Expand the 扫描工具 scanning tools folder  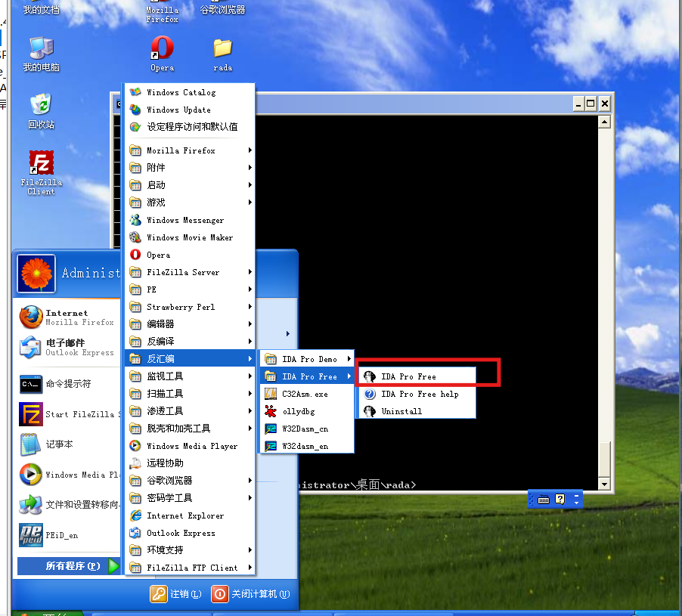[x=190, y=394]
